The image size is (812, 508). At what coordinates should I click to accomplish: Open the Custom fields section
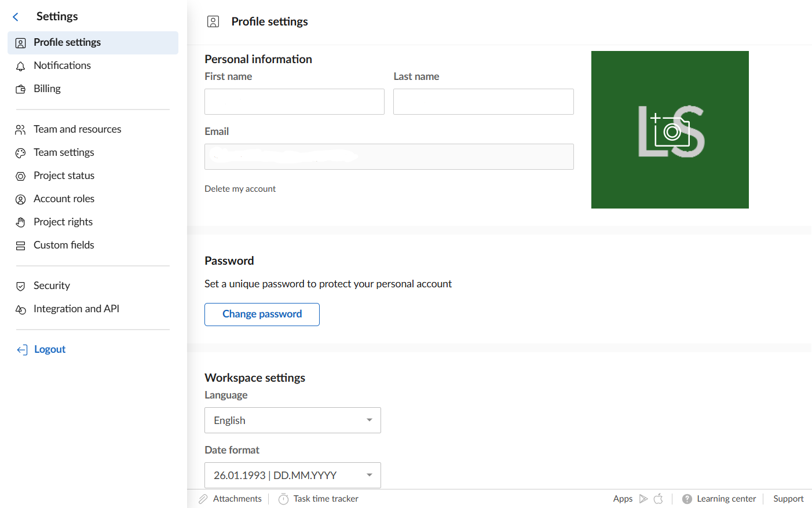pos(64,245)
